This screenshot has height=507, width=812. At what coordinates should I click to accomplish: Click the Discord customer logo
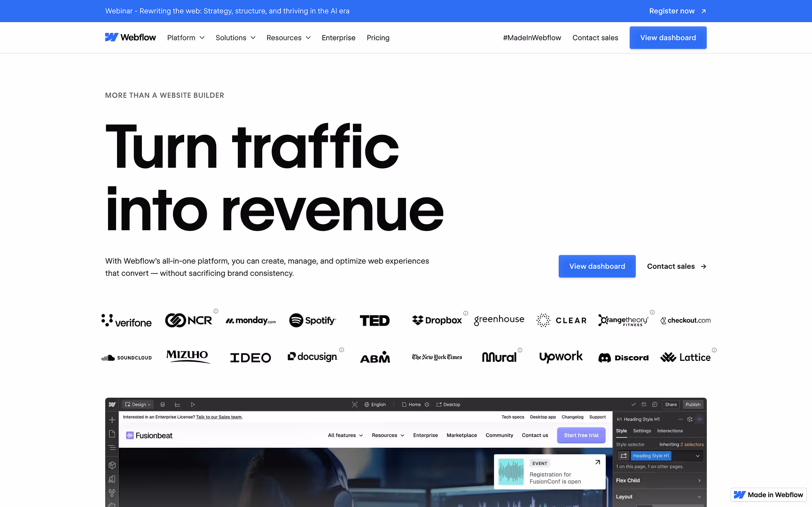[x=624, y=358]
